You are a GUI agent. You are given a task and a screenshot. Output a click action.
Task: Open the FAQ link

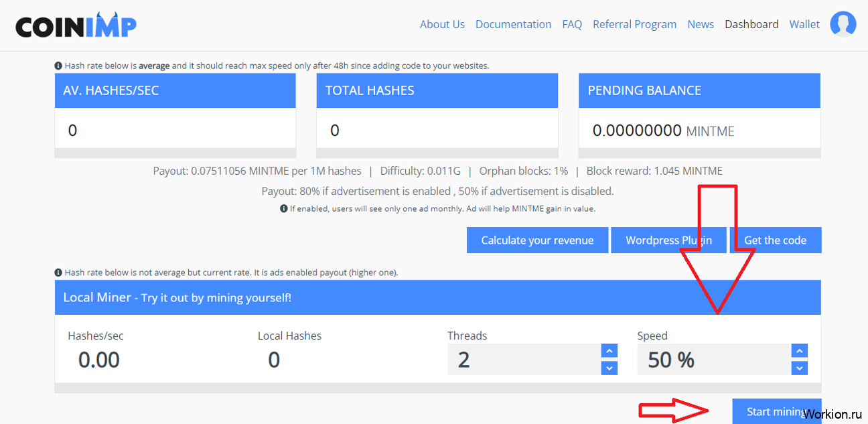point(572,24)
